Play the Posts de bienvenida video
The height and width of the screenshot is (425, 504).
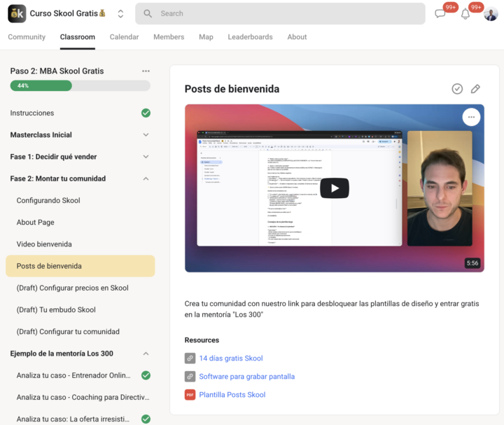click(x=335, y=188)
